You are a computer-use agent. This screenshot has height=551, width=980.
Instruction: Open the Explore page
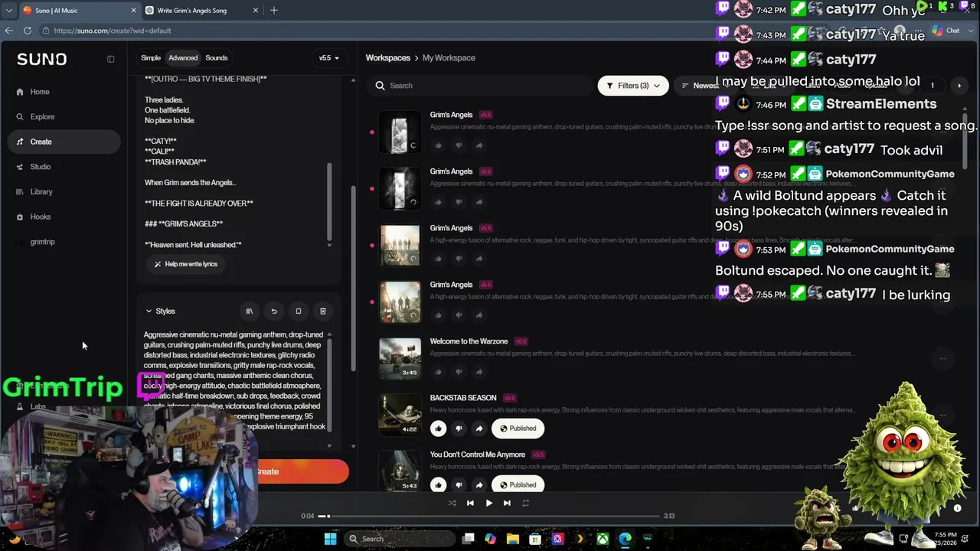pos(42,117)
